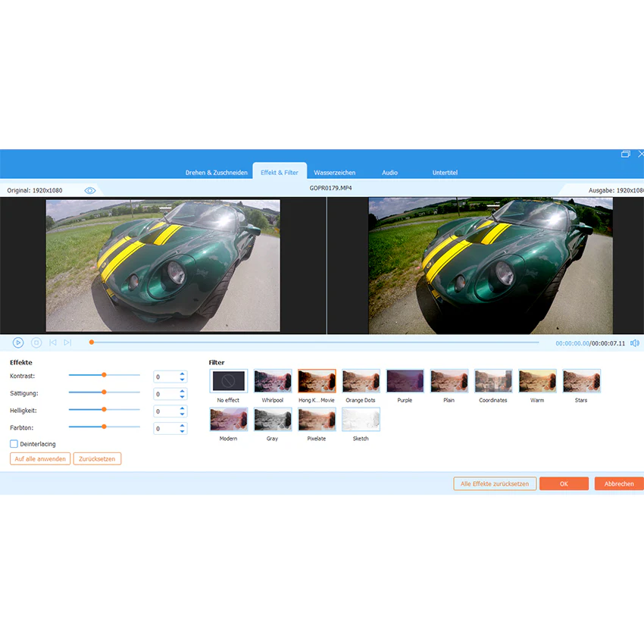Open the Drehen & Zuschneiden tab
This screenshot has width=644, height=644.
click(x=216, y=173)
